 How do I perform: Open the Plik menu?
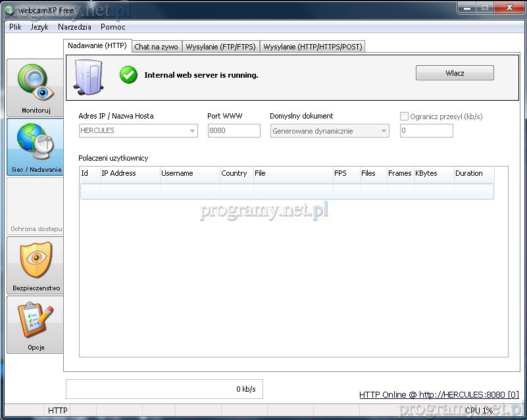pos(15,27)
